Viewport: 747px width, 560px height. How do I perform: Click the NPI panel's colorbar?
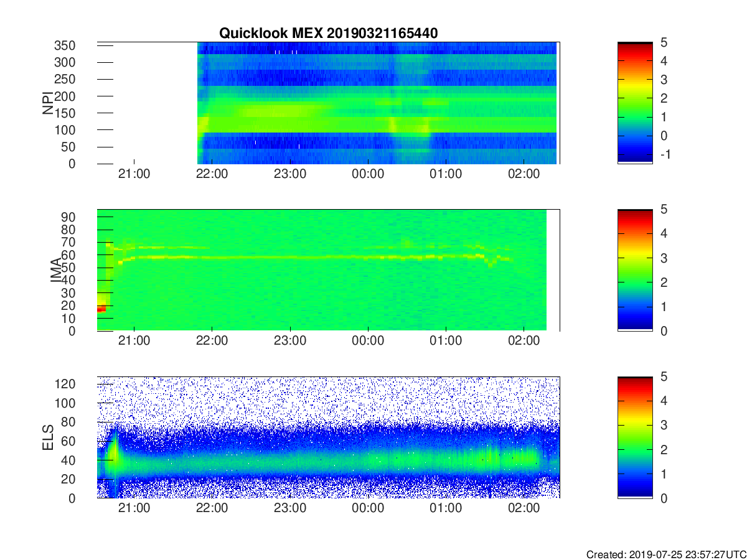coord(635,103)
